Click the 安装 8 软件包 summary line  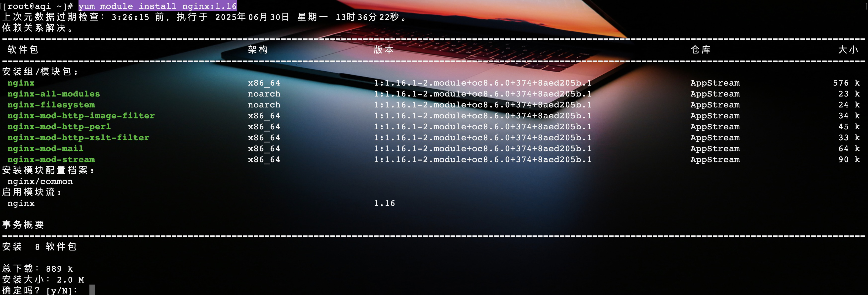coord(39,247)
